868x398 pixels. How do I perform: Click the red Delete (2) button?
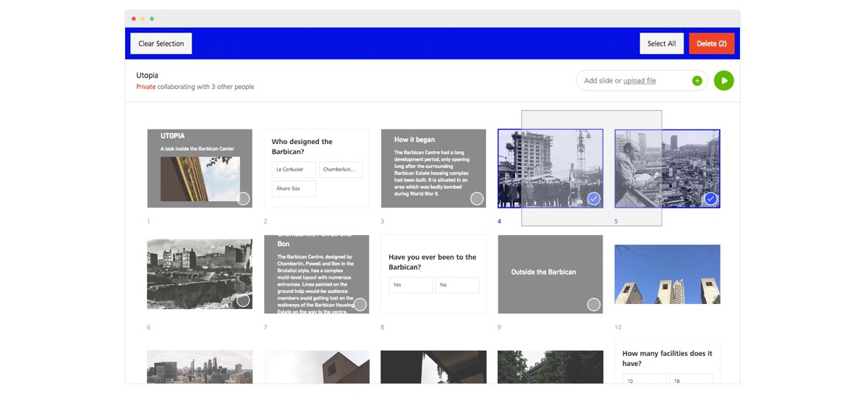click(712, 43)
